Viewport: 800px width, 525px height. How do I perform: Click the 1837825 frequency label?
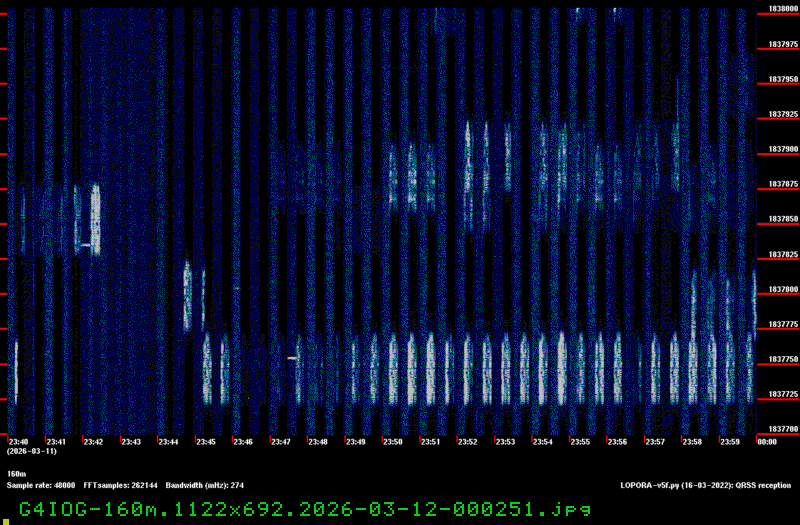[x=783, y=254]
